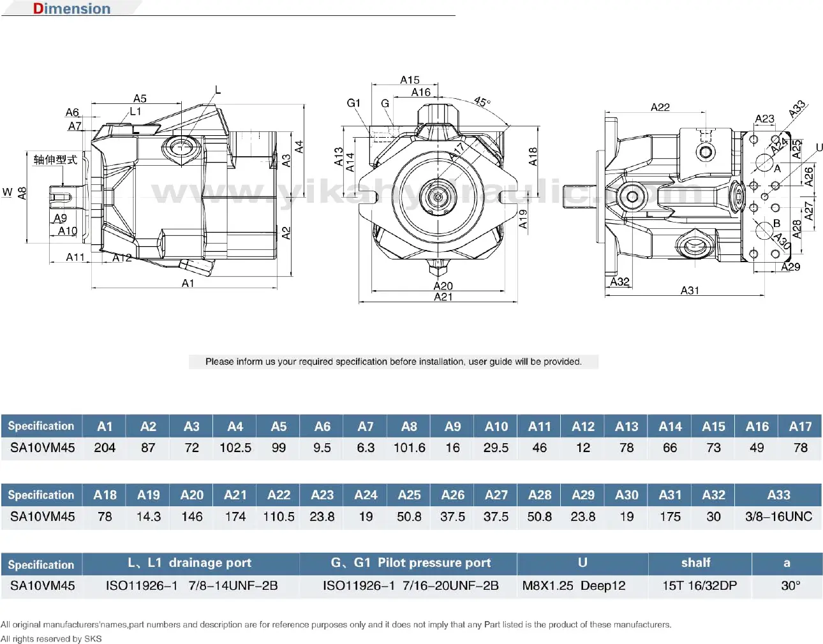Click the A23 label in right drawing
This screenshot has width=823, height=644.
(764, 119)
